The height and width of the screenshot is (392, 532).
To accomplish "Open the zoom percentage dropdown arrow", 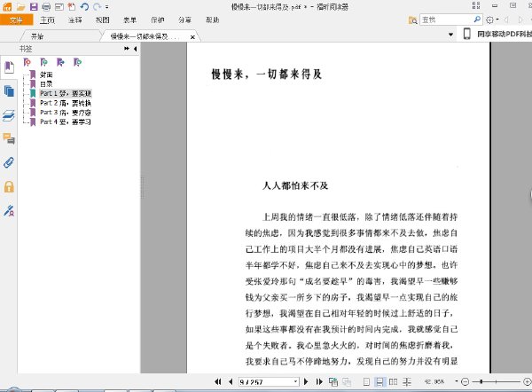I will coord(457,381).
